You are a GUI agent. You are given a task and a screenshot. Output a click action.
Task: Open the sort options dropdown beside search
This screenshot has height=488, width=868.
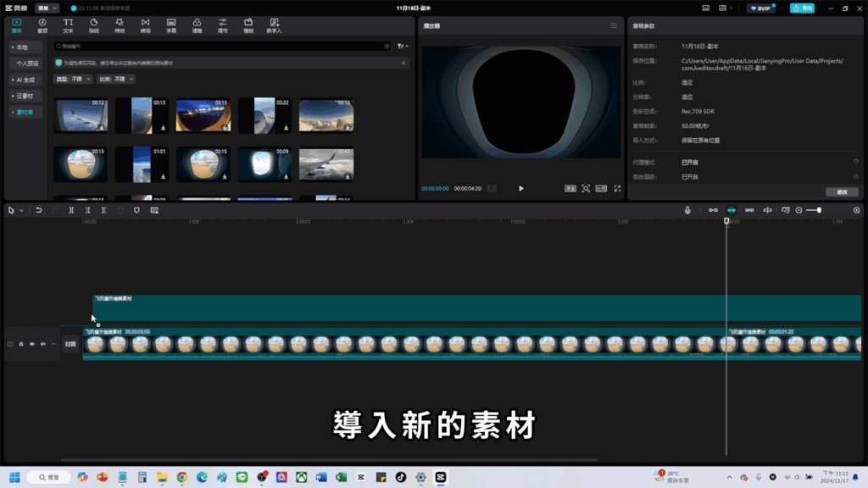coord(403,47)
